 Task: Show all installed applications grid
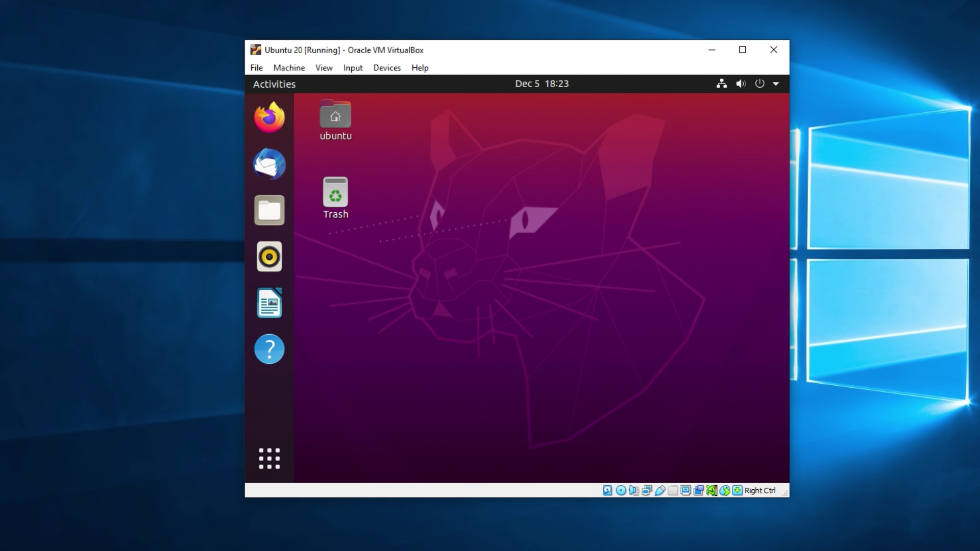coord(269,458)
